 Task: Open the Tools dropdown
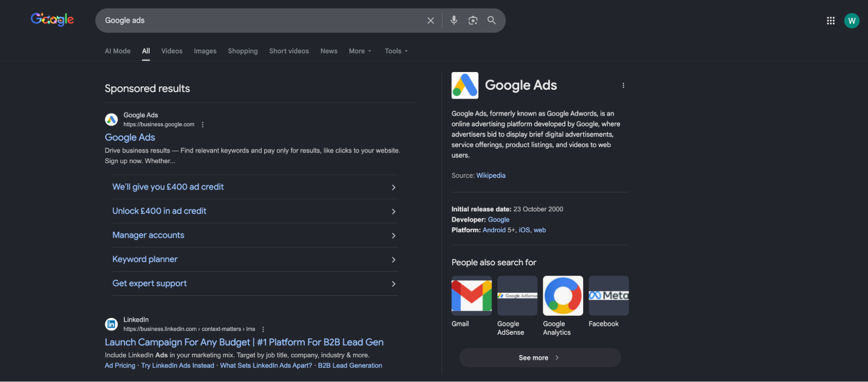(396, 51)
